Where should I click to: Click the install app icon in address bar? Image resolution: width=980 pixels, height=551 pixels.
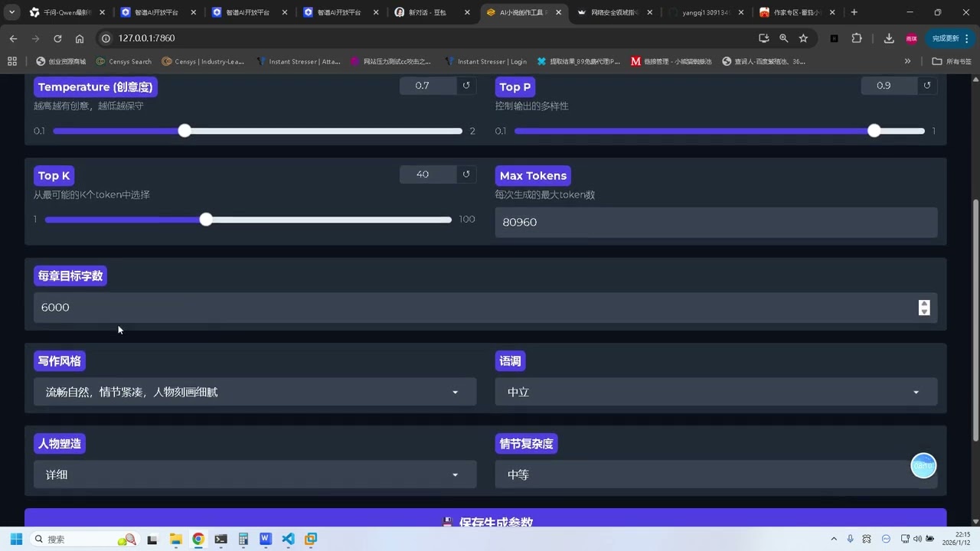[763, 38]
